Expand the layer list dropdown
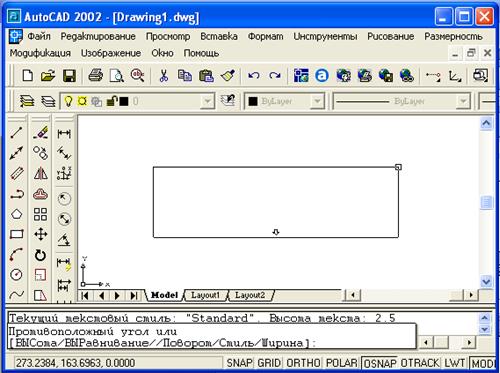The height and width of the screenshot is (373, 500). [207, 101]
